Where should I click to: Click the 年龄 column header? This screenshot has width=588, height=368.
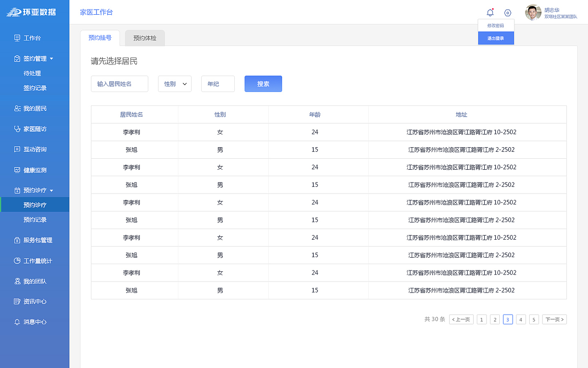tap(315, 115)
